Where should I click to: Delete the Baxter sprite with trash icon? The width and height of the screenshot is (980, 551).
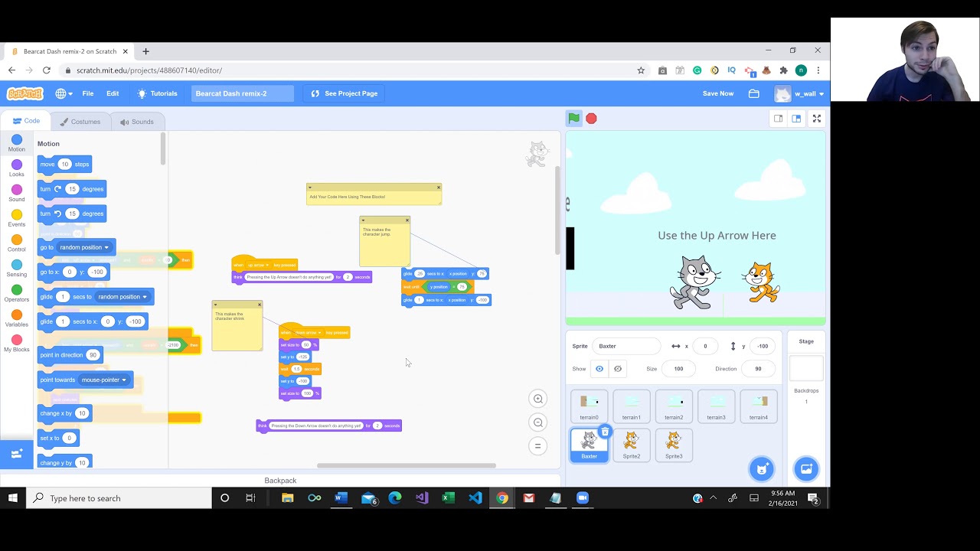(605, 432)
